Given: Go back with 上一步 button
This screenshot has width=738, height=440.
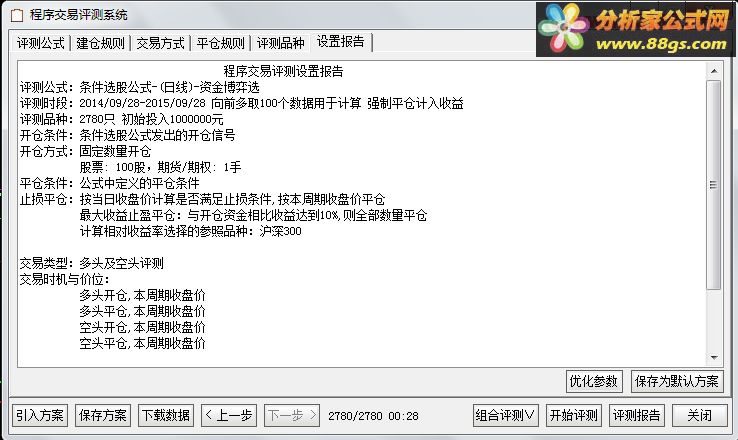Looking at the screenshot, I should [x=229, y=416].
